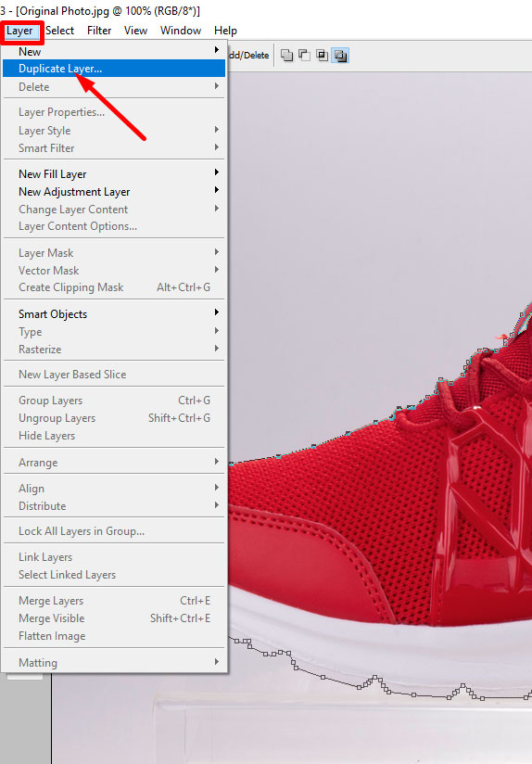
Task: Open the Filter menu
Action: coord(99,31)
